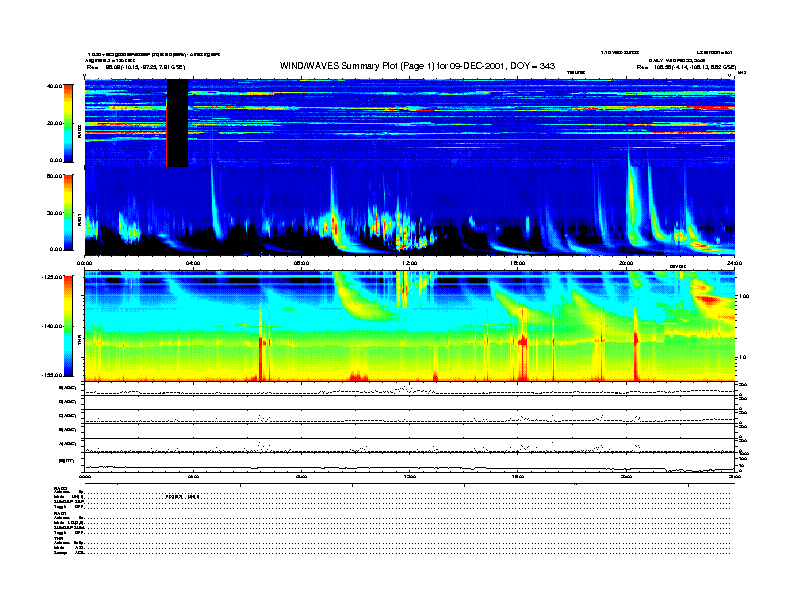Image resolution: width=792 pixels, height=612 pixels.
Task: Click the 24:00 time axis label
Action: (x=733, y=263)
